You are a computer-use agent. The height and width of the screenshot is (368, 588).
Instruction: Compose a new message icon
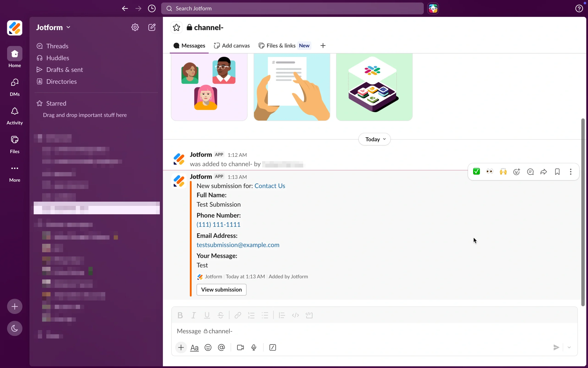click(152, 27)
